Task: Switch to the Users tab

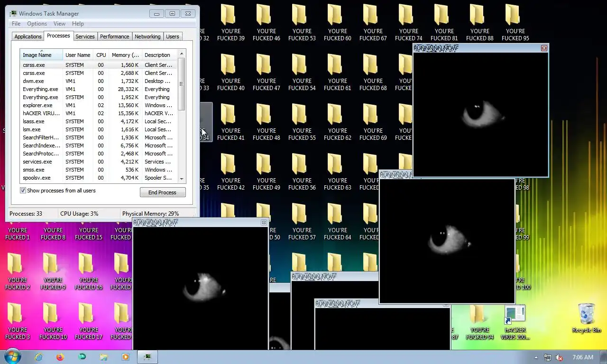Action: click(173, 36)
